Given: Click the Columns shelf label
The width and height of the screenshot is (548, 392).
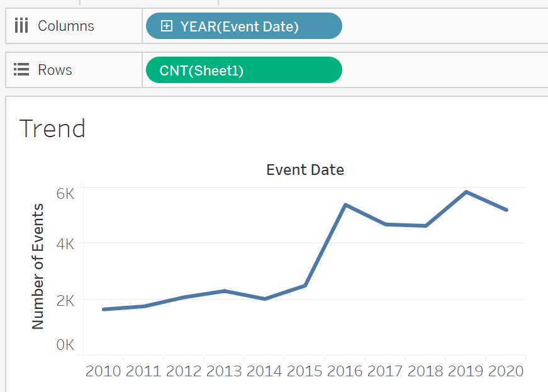Looking at the screenshot, I should [66, 26].
